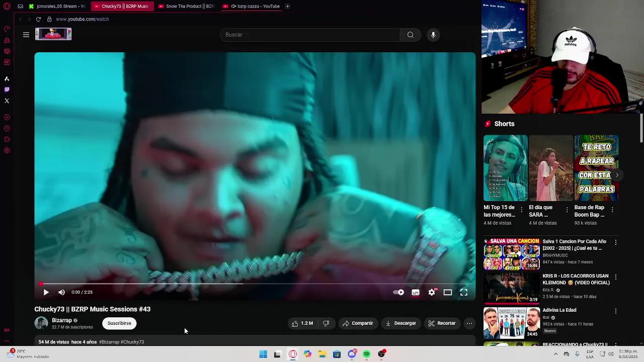Focus the Buscar search field
This screenshot has height=362, width=644.
(x=310, y=35)
